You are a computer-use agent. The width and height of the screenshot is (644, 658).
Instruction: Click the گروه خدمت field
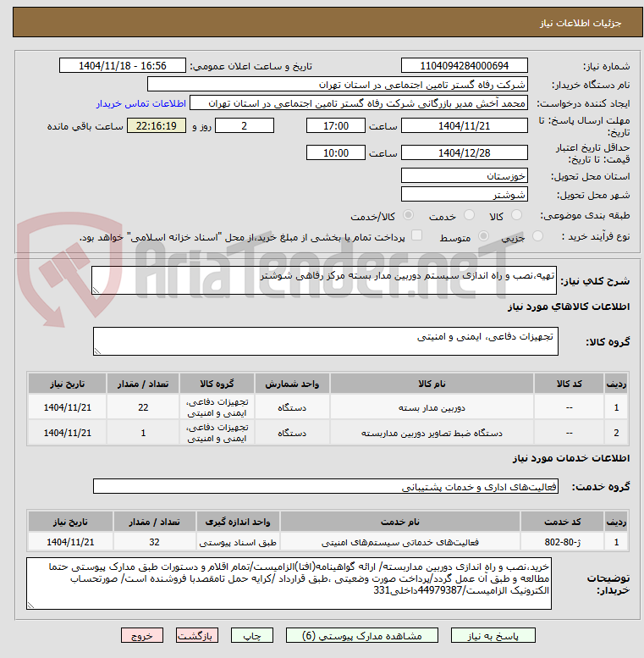326,486
